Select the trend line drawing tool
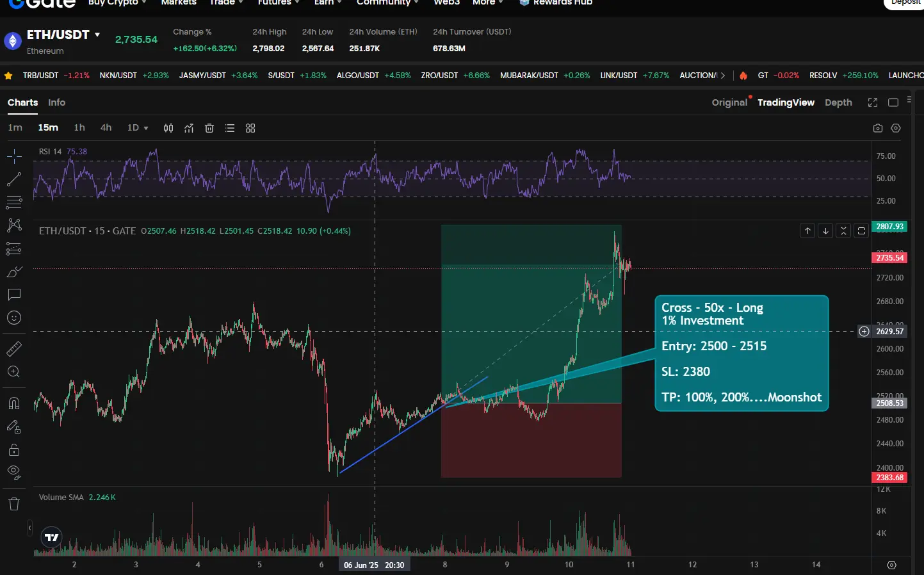 point(14,179)
